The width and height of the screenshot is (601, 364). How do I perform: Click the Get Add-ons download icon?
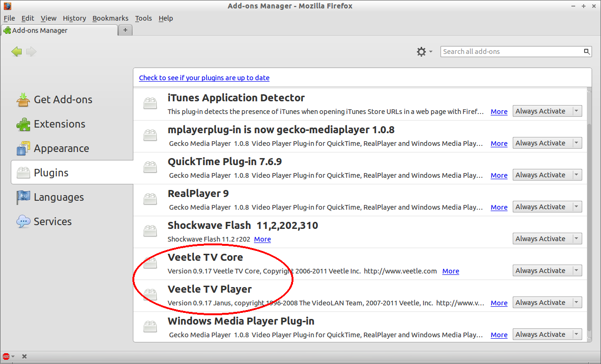[x=23, y=99]
